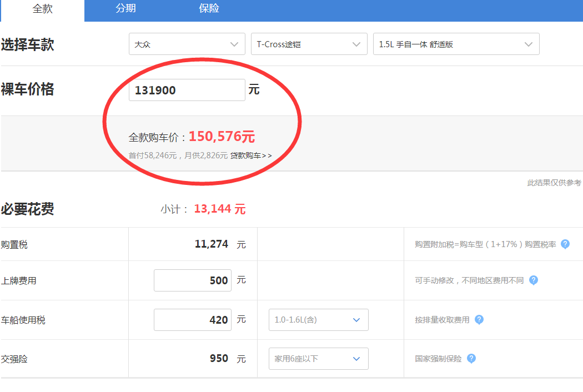Expand the T-Cross途铠 model dropdown
The width and height of the screenshot is (583, 392).
tap(309, 44)
